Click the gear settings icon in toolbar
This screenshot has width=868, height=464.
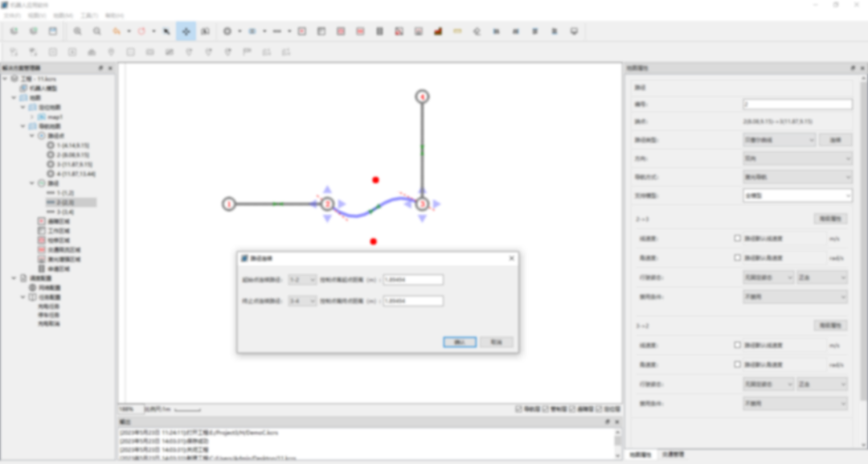(x=227, y=31)
